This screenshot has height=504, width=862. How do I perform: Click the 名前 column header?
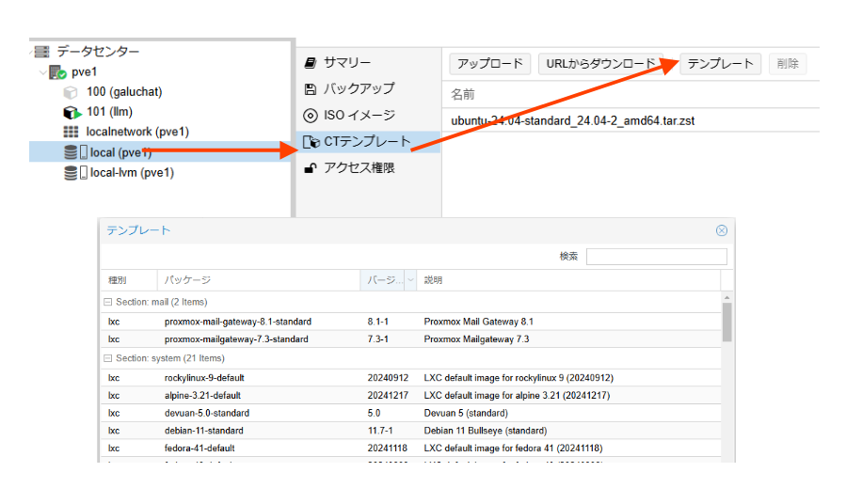click(x=463, y=94)
